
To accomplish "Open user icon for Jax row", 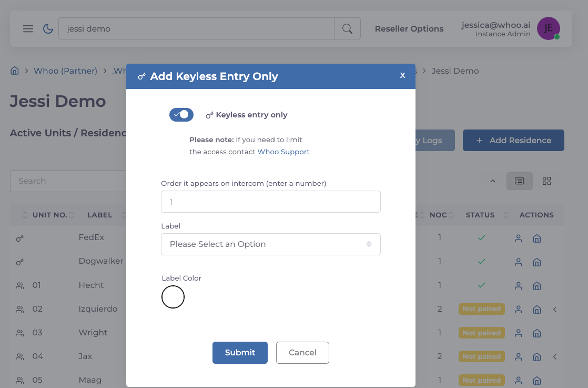I will click(x=518, y=357).
